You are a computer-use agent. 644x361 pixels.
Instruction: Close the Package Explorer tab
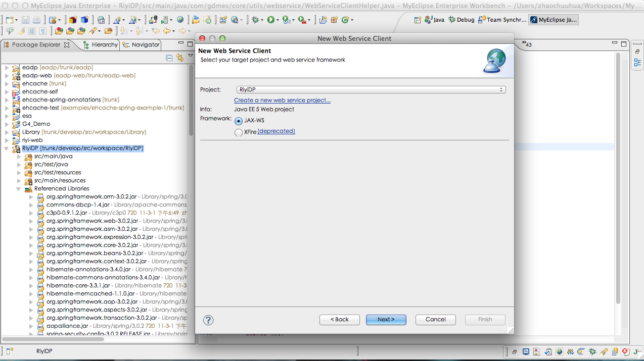tap(66, 45)
